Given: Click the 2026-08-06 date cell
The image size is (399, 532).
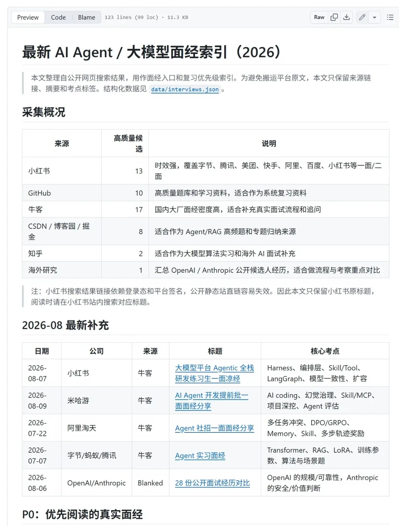Looking at the screenshot, I should (42, 483).
